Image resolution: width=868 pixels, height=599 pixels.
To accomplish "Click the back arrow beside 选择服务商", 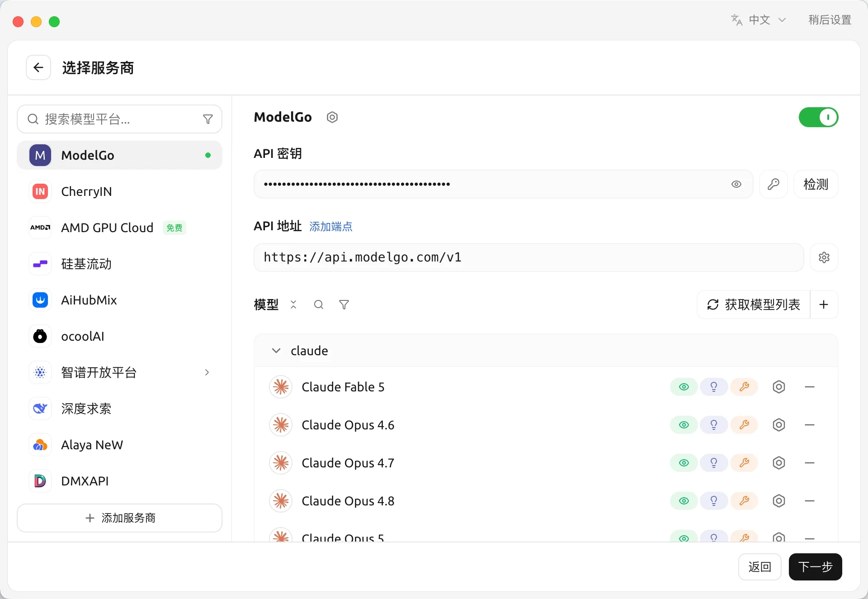I will pyautogui.click(x=38, y=68).
